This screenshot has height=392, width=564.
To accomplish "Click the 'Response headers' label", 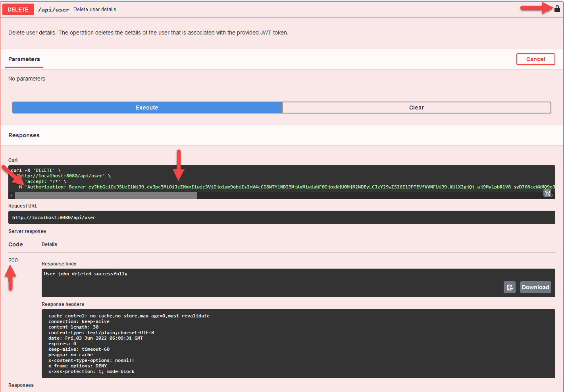I will (63, 304).
